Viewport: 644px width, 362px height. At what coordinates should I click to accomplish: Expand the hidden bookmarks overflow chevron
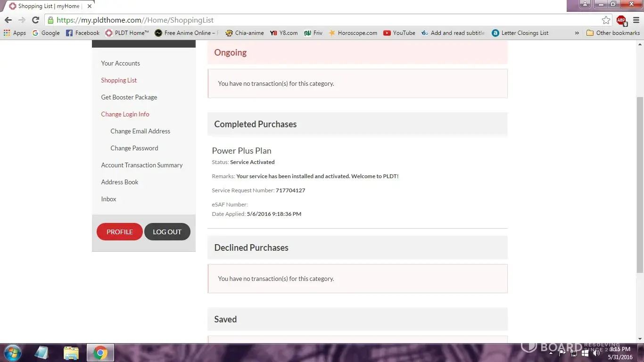coord(577,33)
